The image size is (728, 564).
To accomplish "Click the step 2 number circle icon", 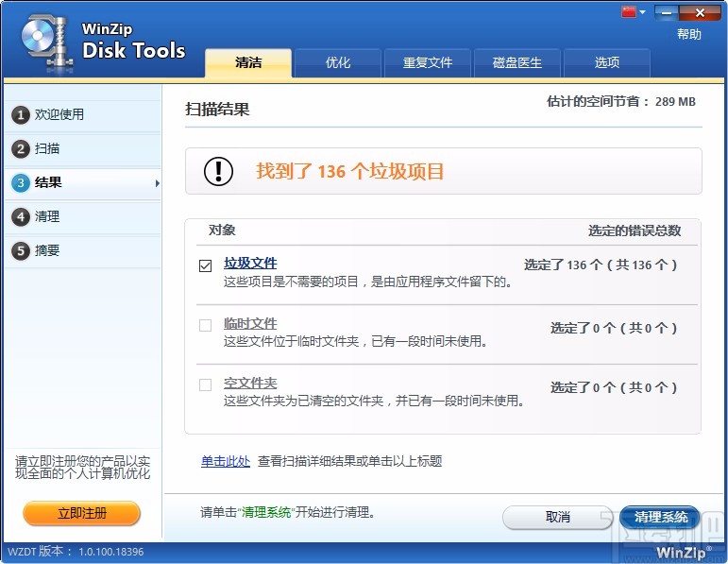I will point(20,149).
